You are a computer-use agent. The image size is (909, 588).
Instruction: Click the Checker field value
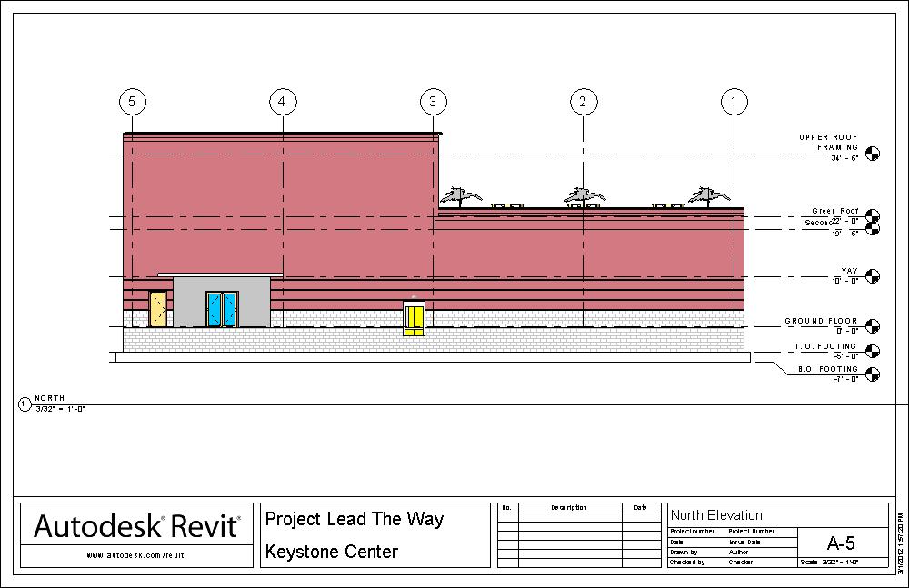(740, 563)
